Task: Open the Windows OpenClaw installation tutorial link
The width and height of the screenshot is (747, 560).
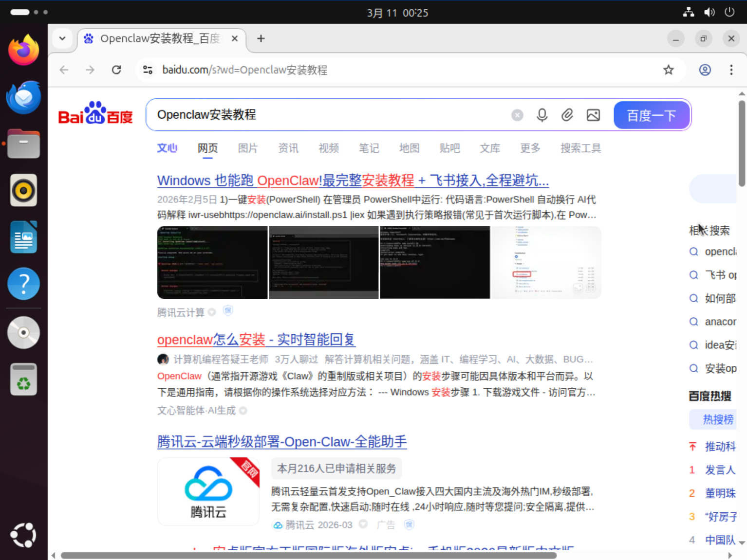Action: [x=353, y=181]
